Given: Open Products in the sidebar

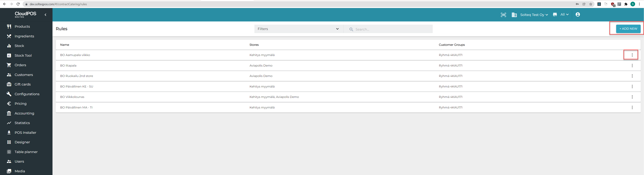Looking at the screenshot, I should [x=22, y=26].
